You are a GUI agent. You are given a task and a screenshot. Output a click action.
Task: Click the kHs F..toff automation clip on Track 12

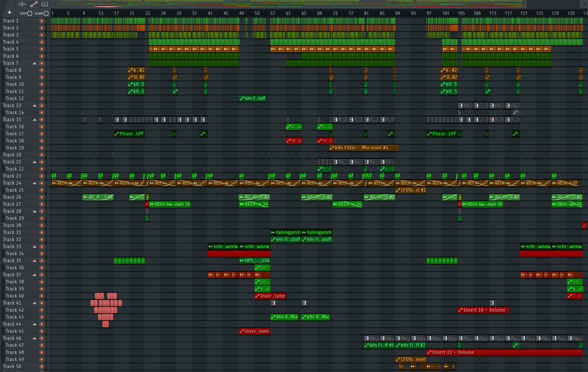click(x=253, y=98)
